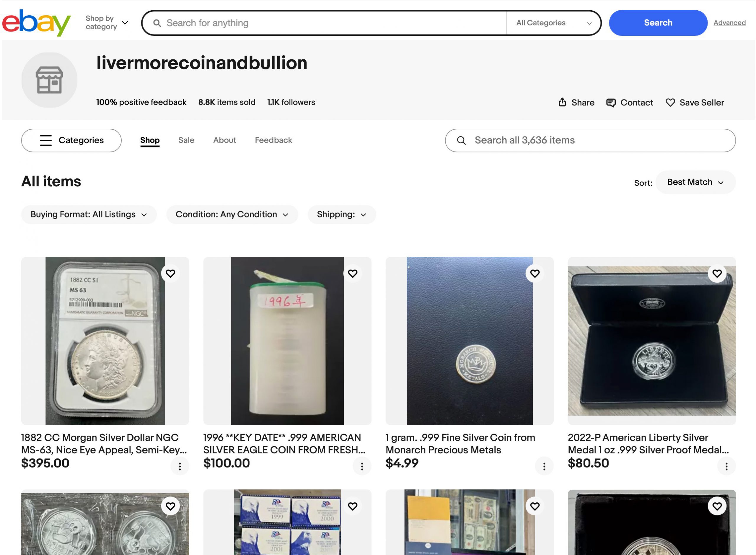Viewport: 756px width, 555px height.
Task: Click the blue Search button
Action: [658, 23]
